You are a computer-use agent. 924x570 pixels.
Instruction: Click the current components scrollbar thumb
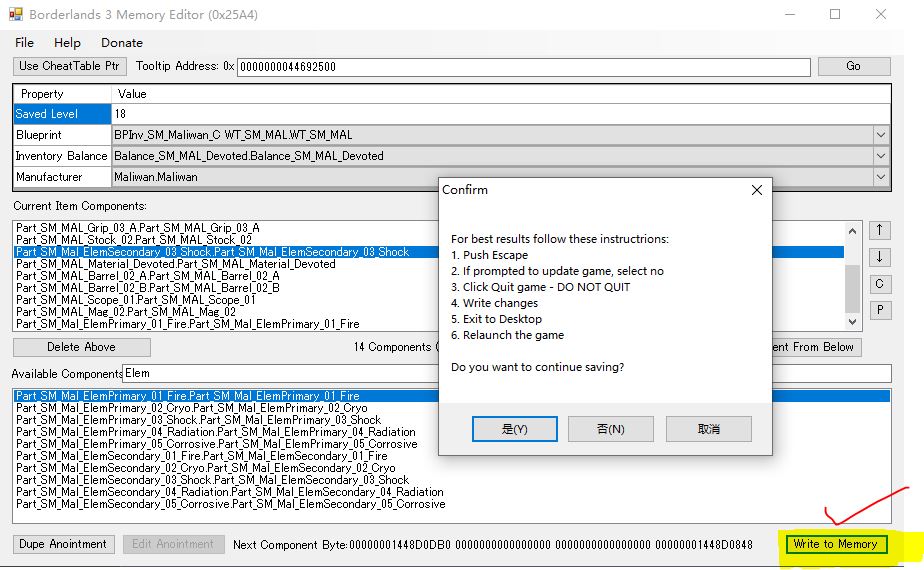[x=852, y=289]
